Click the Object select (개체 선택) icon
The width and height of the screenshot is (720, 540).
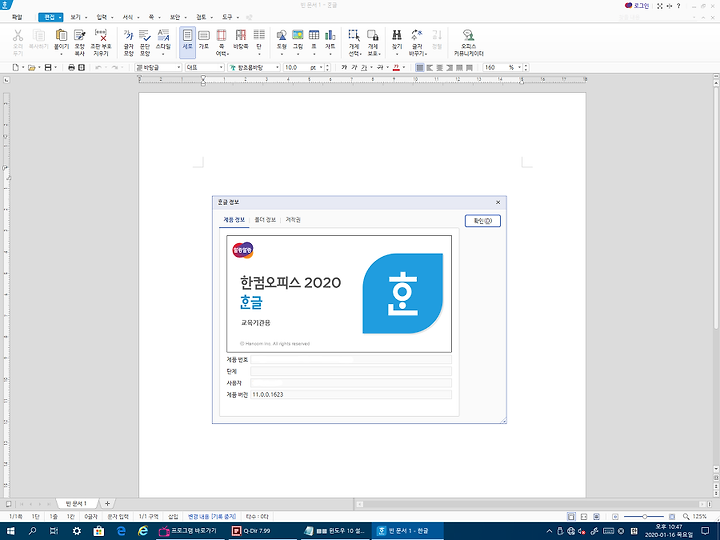[354, 36]
